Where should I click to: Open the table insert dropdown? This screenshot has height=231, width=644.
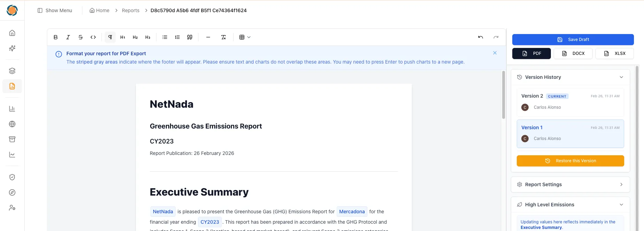click(245, 37)
